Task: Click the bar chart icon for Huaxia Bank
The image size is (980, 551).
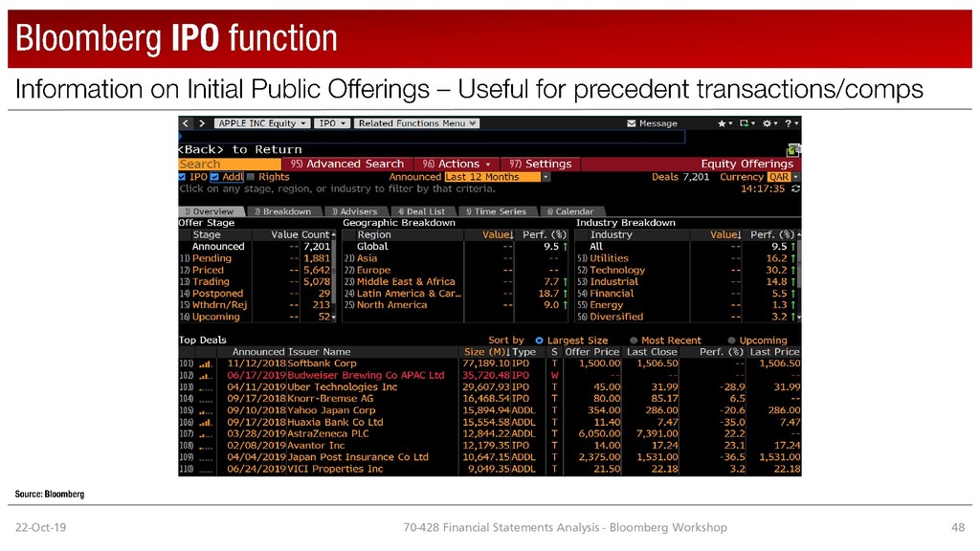Action: (x=206, y=423)
